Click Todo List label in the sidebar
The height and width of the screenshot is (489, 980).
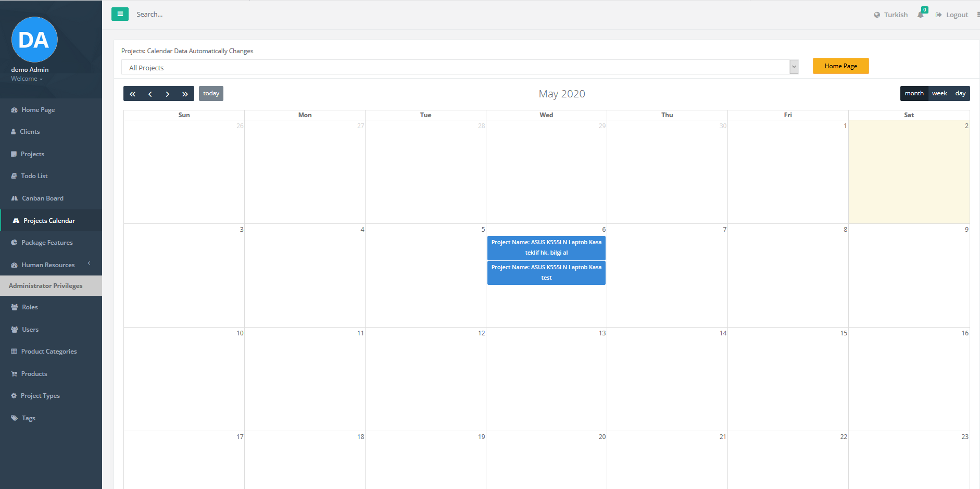34,176
